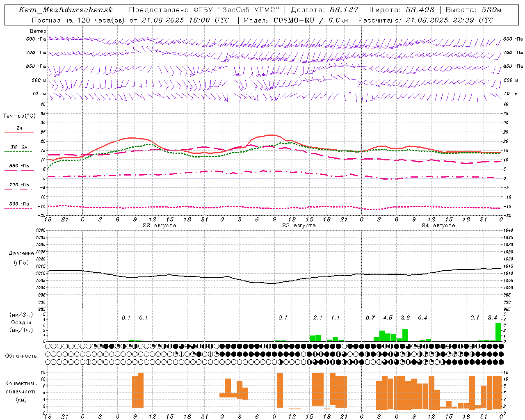Viewport: 525px width, 420px height.
Task: Click the "0.4" precipitation value
Action: coord(422,317)
